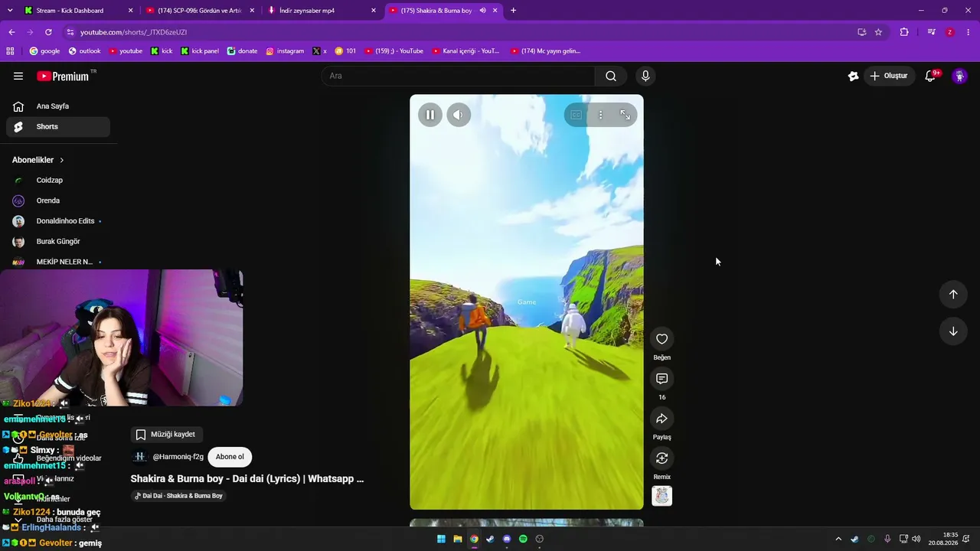The image size is (980, 551).
Task: Open Discord from the taskbar
Action: [x=507, y=539]
